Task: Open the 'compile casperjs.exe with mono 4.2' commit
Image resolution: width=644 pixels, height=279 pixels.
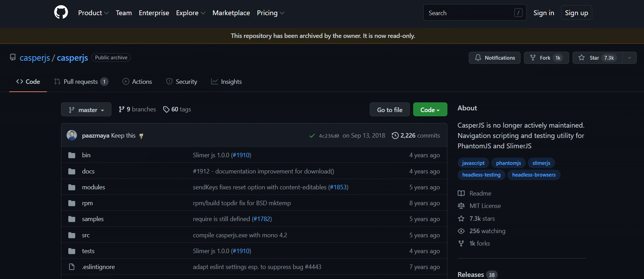Action: coord(240,235)
